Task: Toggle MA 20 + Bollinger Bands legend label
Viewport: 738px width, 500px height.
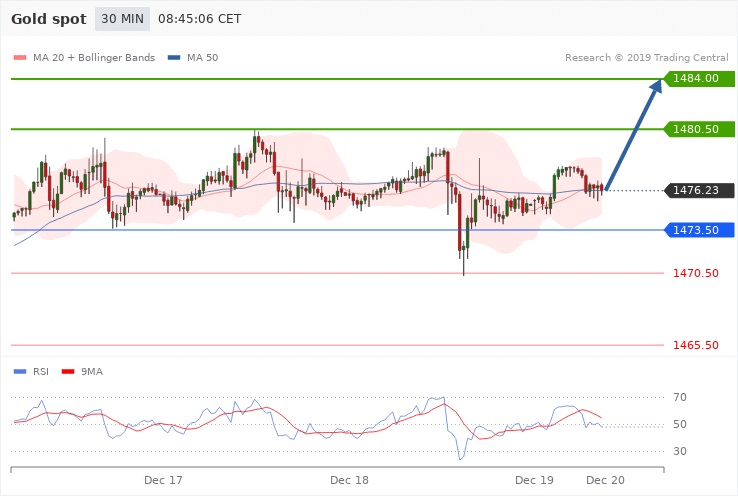Action: click(x=94, y=57)
